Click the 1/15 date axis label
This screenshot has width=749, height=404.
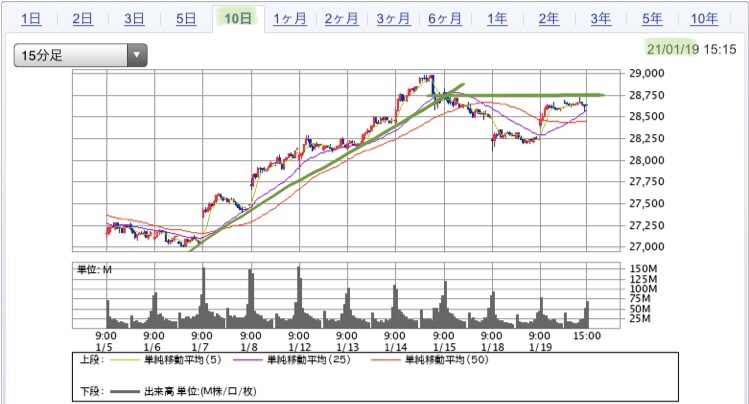click(444, 347)
